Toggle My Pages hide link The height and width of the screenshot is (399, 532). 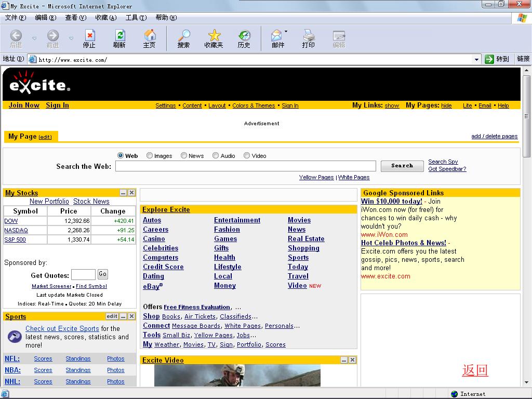click(446, 105)
